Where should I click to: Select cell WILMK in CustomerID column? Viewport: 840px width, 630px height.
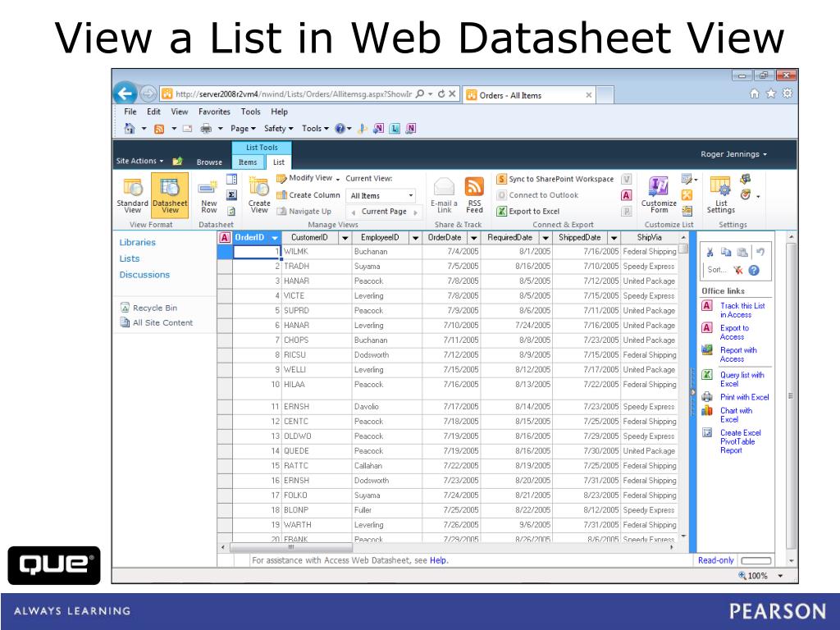click(x=317, y=251)
